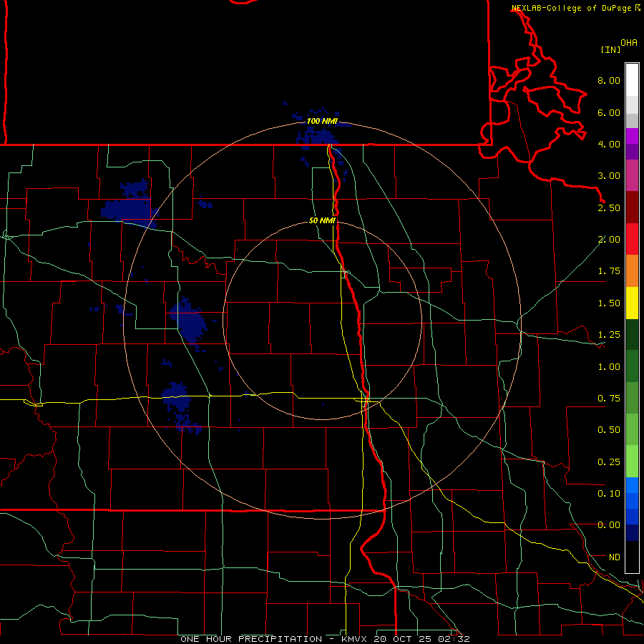
Task: Click the 100 NMI range ring label
Action: (x=322, y=121)
